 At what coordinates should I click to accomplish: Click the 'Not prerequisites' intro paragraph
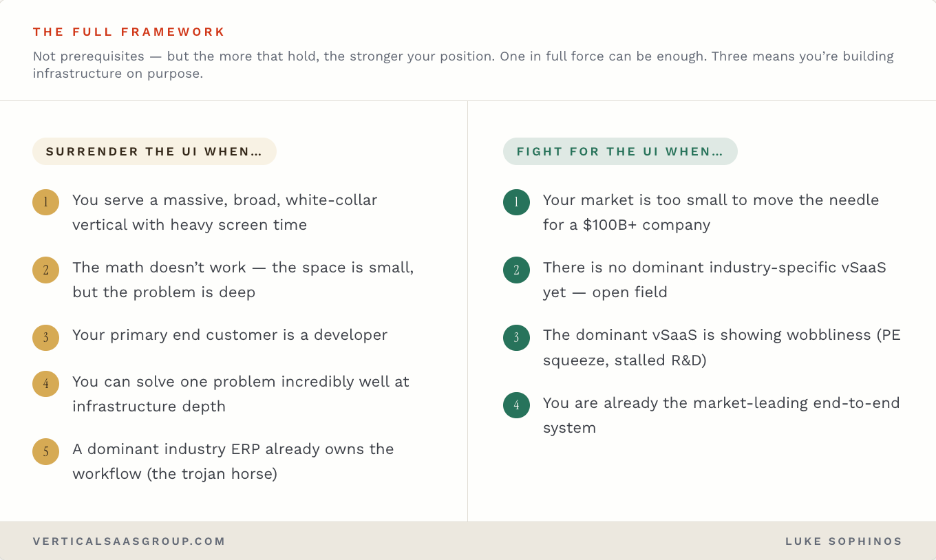[463, 65]
